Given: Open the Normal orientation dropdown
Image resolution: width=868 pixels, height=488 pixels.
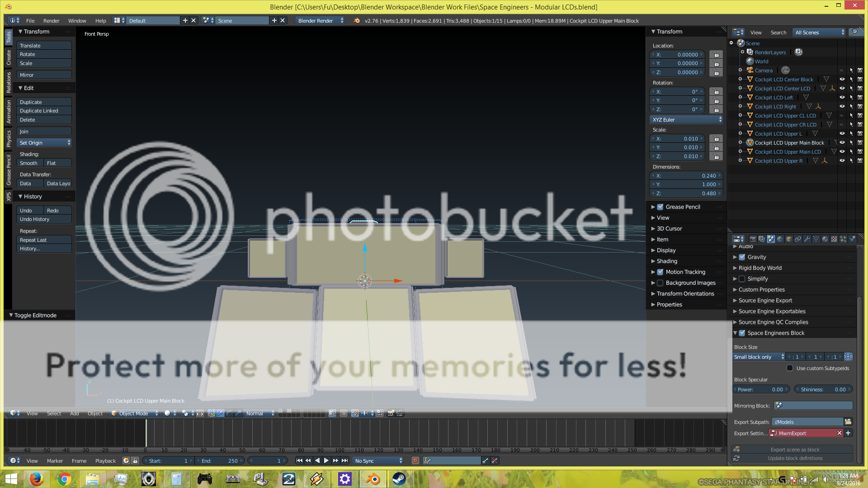Looking at the screenshot, I should pos(259,413).
